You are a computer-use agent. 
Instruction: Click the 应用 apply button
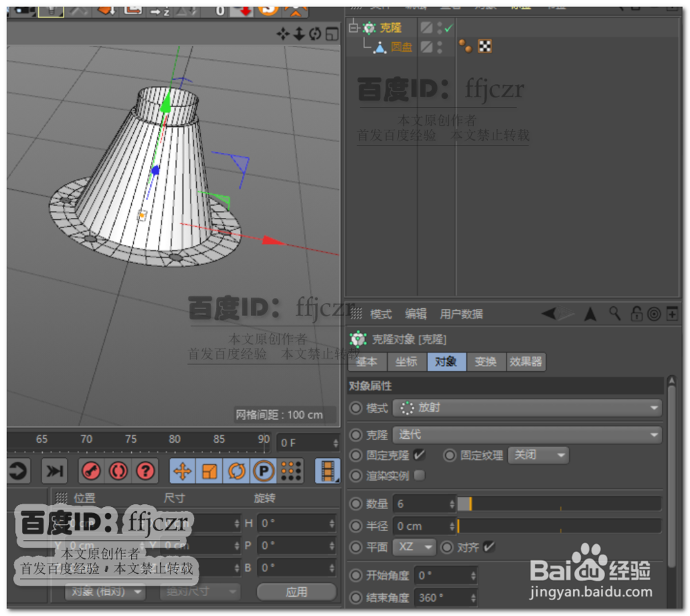click(296, 592)
